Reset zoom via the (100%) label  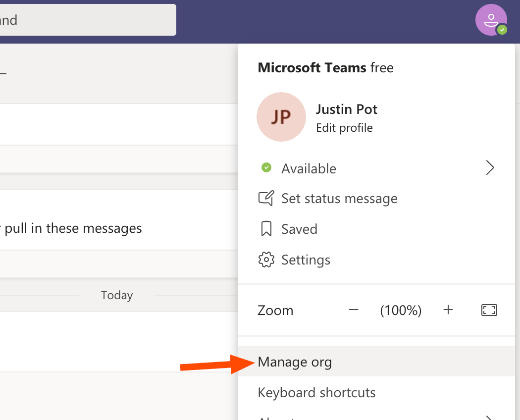click(401, 311)
